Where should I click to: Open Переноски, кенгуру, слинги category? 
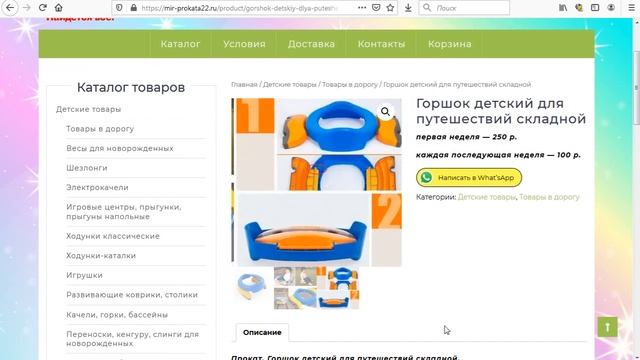132,339
